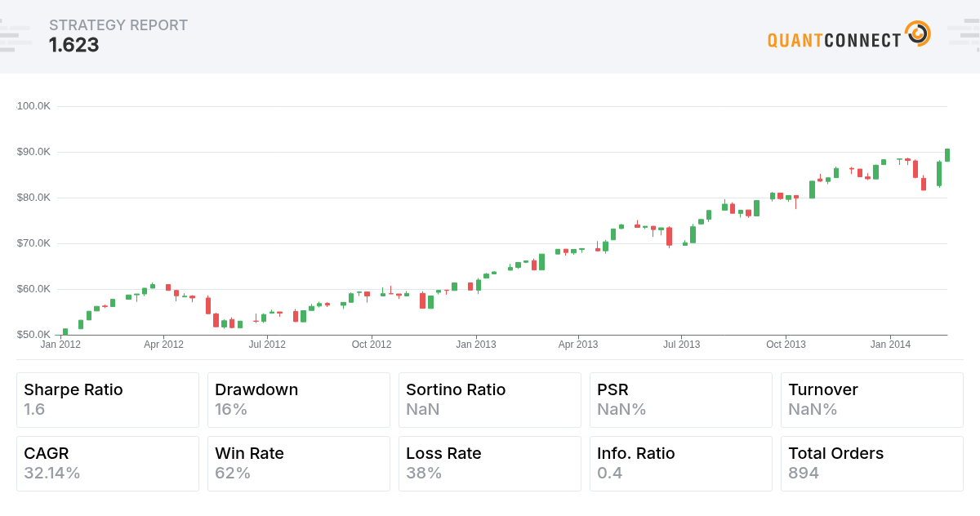Image resolution: width=980 pixels, height=516 pixels.
Task: Select the CAGR value 32.14%
Action: 52,473
